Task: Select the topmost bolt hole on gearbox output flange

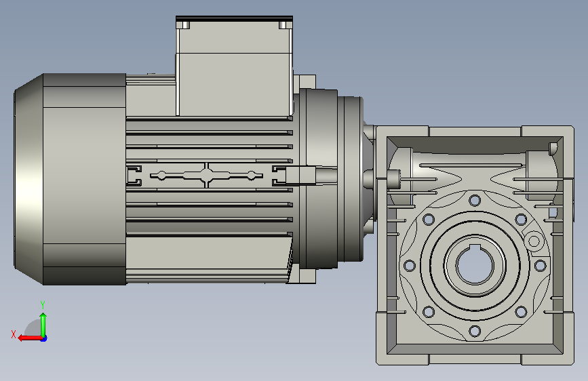Action: pos(475,200)
